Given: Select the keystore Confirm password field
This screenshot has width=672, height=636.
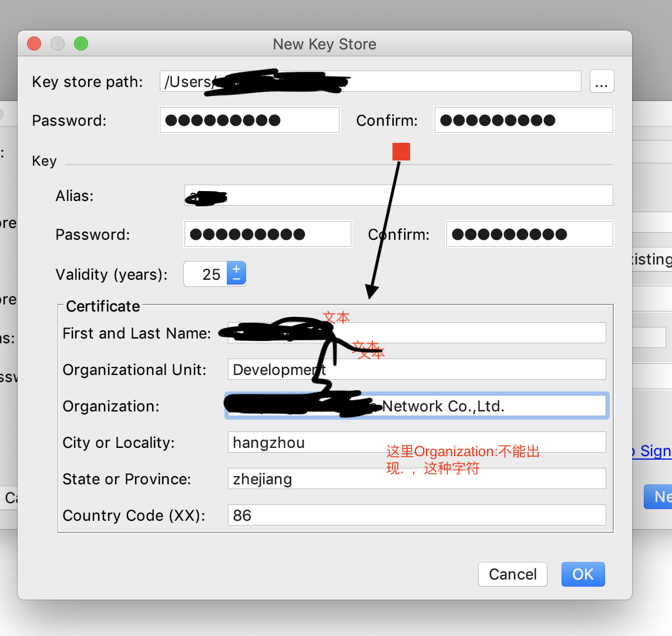Looking at the screenshot, I should coord(524,120).
